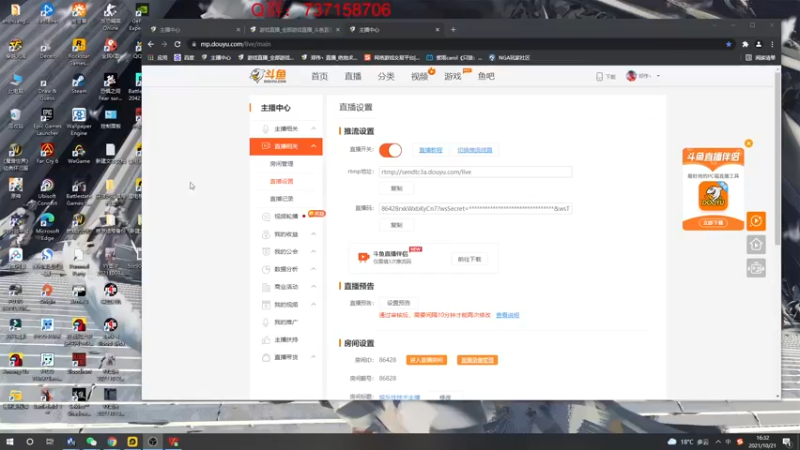Reload the douyu page
This screenshot has height=450, width=800.
click(x=178, y=44)
